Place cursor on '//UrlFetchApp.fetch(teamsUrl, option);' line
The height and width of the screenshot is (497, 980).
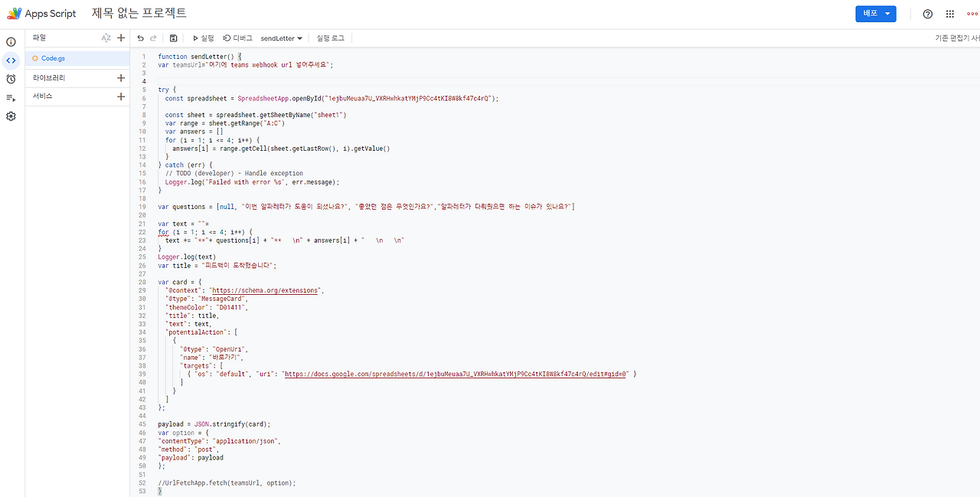click(227, 482)
